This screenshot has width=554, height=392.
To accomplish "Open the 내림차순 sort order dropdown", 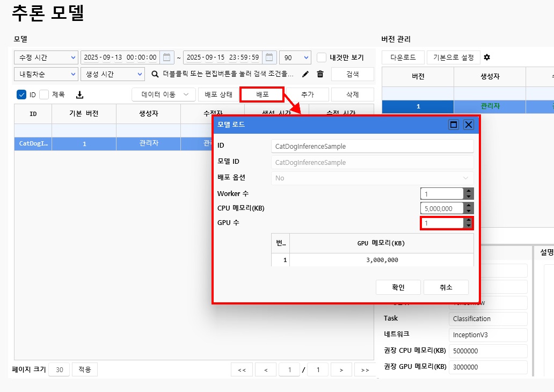I will point(46,74).
